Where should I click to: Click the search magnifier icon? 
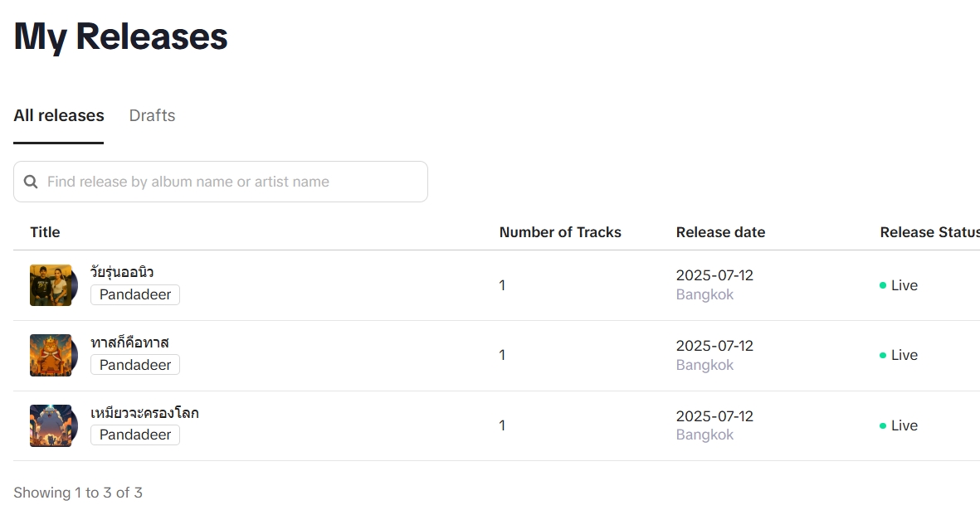31,182
